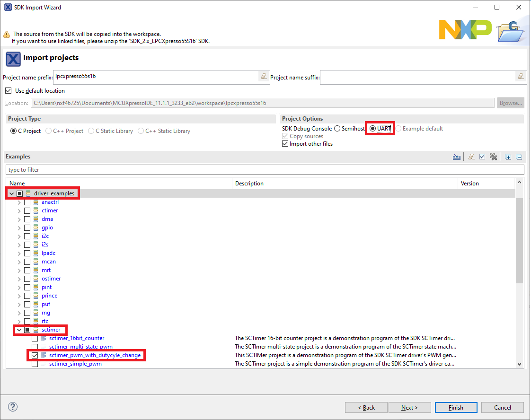The width and height of the screenshot is (531, 420).
Task: Click the Name column header
Action: click(x=118, y=184)
